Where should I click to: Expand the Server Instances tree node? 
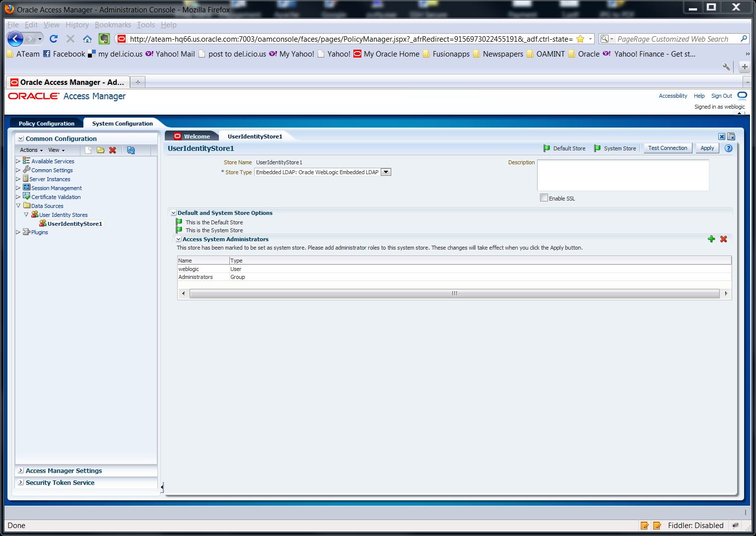[18, 179]
